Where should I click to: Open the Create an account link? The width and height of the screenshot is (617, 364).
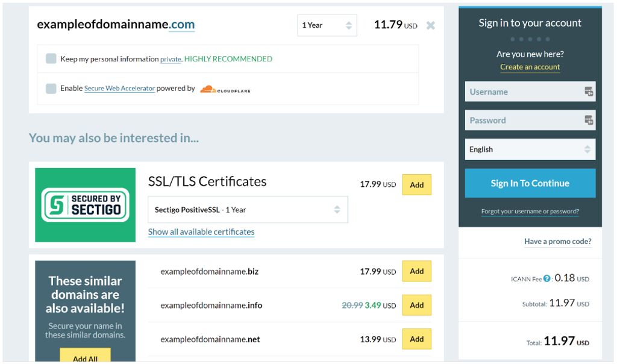[530, 66]
